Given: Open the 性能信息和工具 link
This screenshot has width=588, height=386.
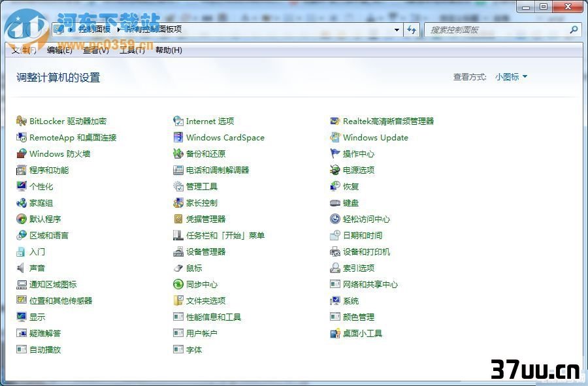Looking at the screenshot, I should [214, 317].
